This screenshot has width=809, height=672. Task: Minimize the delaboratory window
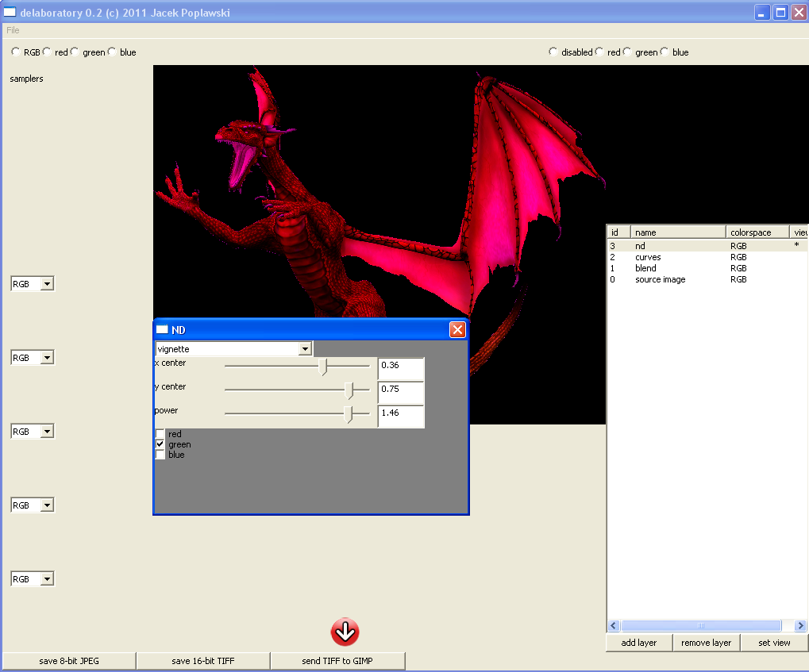762,13
